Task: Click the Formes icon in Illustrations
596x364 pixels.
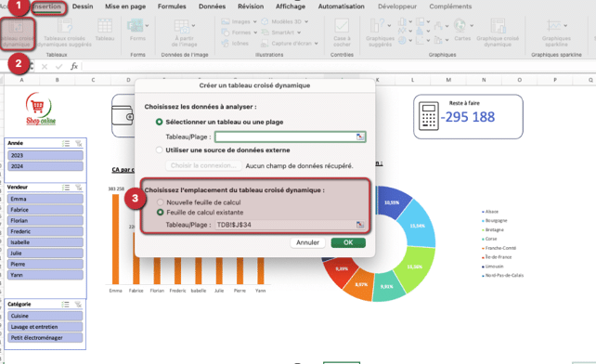Action: tap(226, 32)
